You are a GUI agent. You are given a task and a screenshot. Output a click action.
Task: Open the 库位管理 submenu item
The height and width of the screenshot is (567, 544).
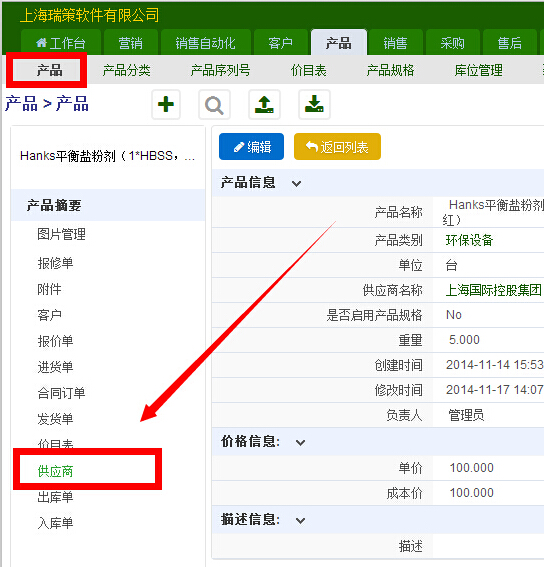[x=478, y=70]
